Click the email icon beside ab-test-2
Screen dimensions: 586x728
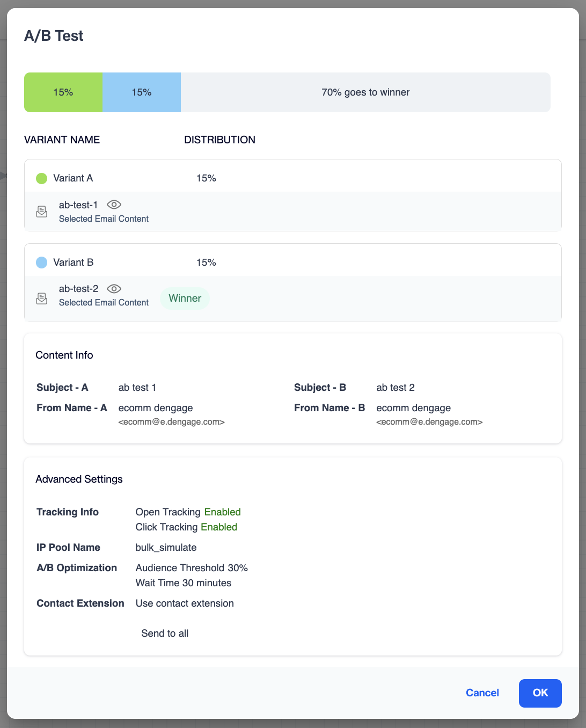point(42,299)
